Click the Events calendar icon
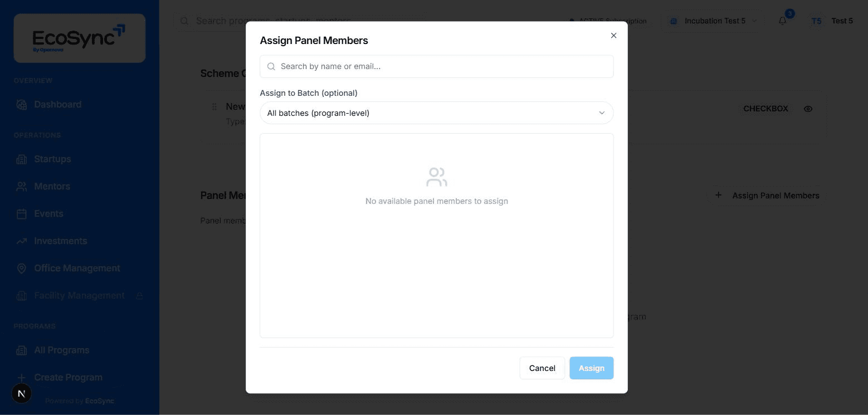The height and width of the screenshot is (415, 868). [x=22, y=214]
